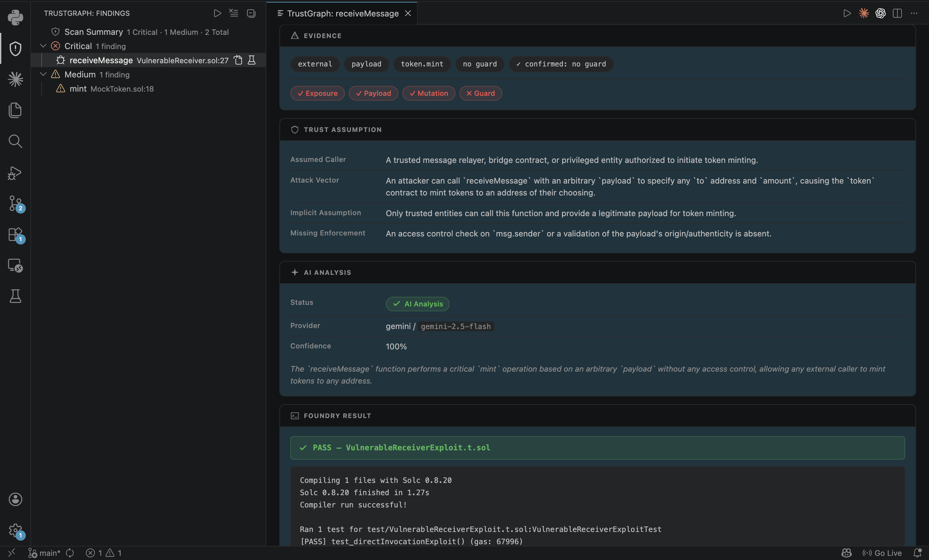Collapse all findings in the panel
Image resolution: width=929 pixels, height=560 pixels.
(251, 13)
